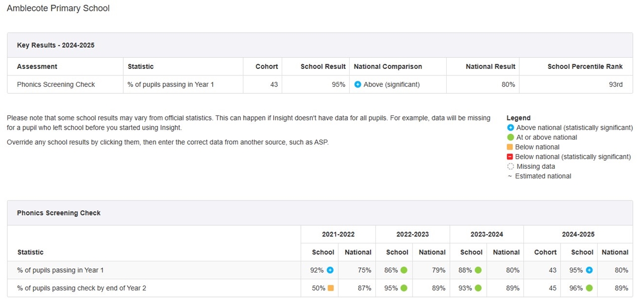
Task: Click the dashed Missing data legend icon
Action: pyautogui.click(x=511, y=166)
